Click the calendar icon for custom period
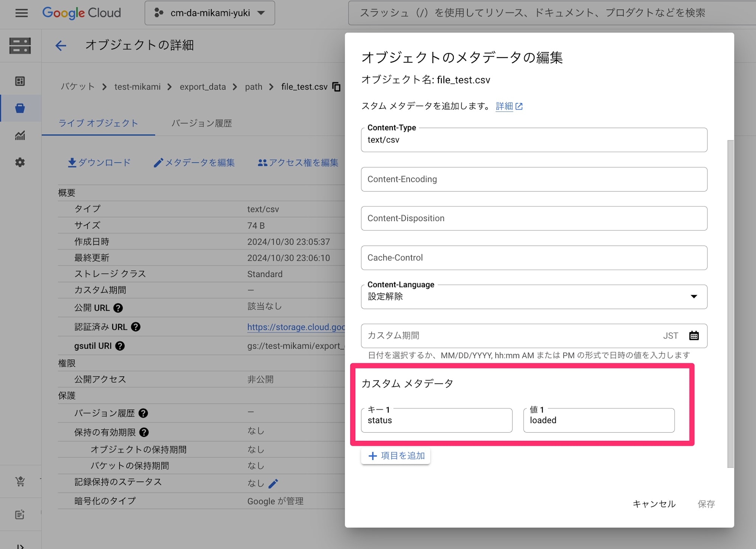756x549 pixels. [x=694, y=335]
